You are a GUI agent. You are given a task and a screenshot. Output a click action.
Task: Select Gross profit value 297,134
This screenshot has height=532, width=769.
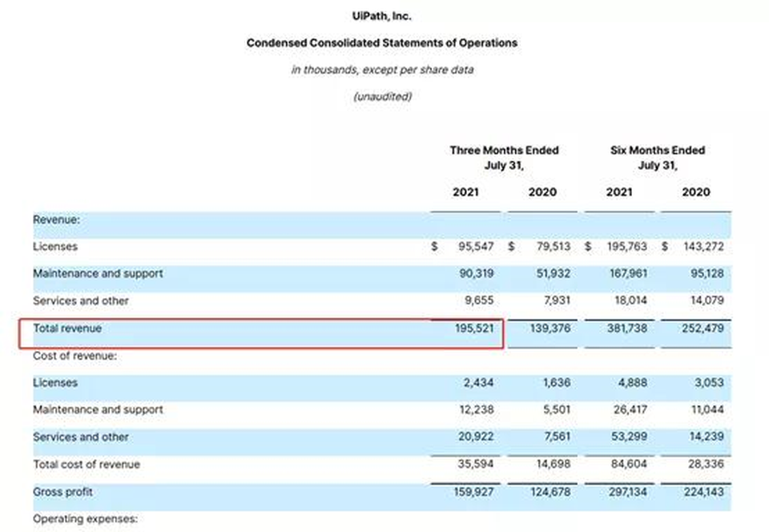click(628, 492)
